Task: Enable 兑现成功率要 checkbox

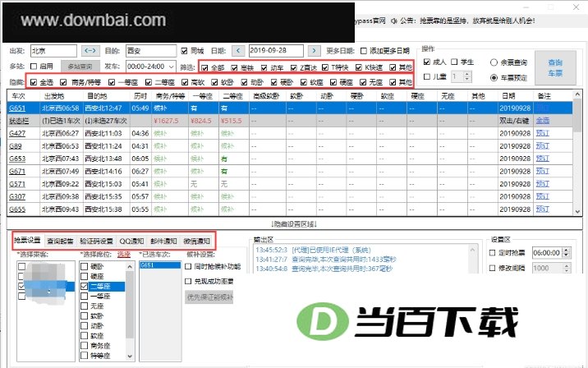Action: (x=188, y=281)
